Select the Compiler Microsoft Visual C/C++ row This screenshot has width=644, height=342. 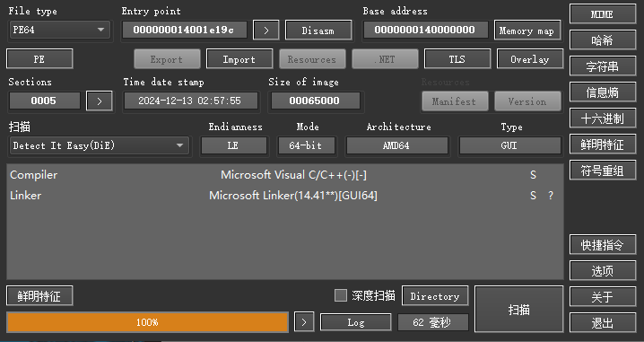coord(284,175)
